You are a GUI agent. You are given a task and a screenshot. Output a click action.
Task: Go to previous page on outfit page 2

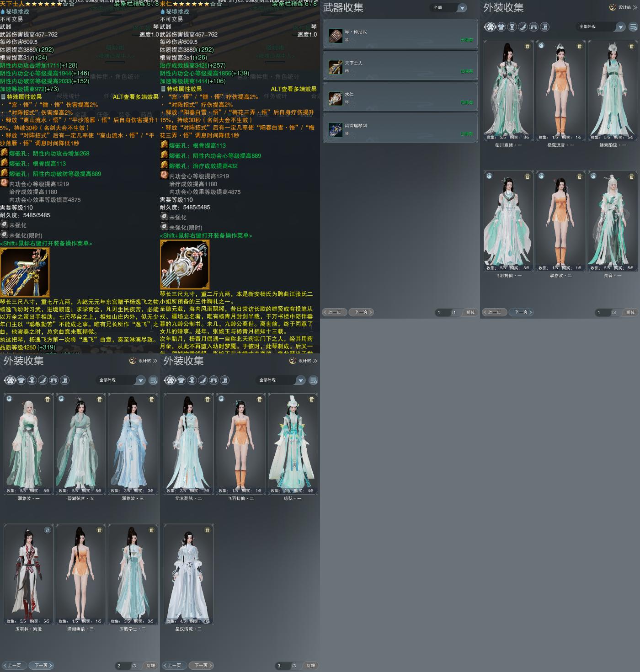tap(14, 666)
